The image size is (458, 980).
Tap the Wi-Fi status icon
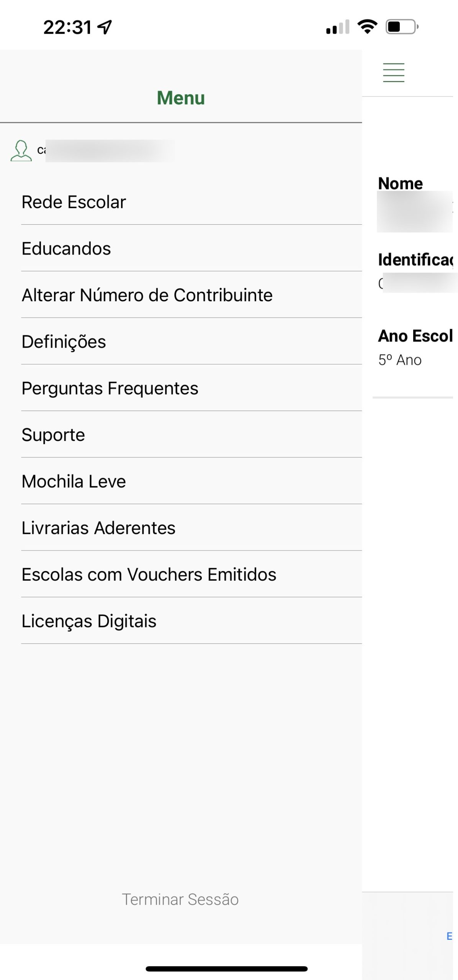tap(367, 27)
